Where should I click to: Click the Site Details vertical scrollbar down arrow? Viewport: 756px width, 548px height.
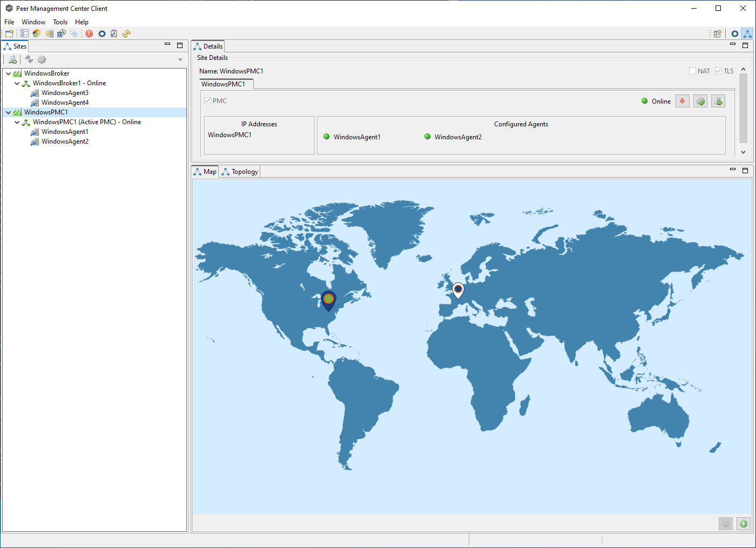coord(743,152)
